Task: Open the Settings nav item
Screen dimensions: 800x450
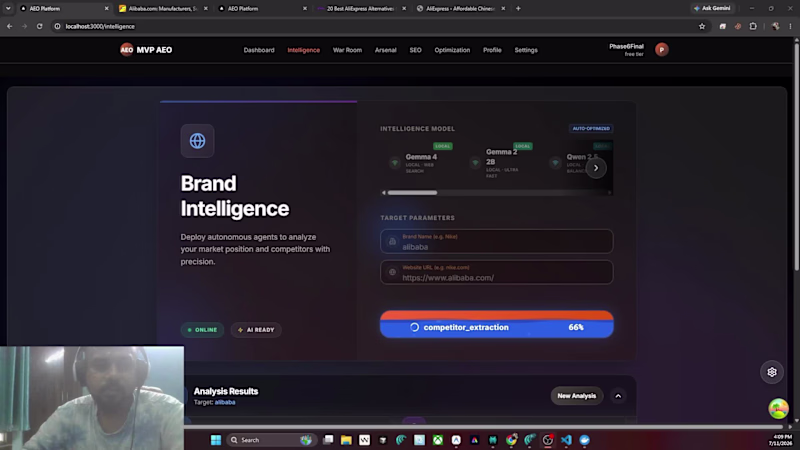Action: 526,50
